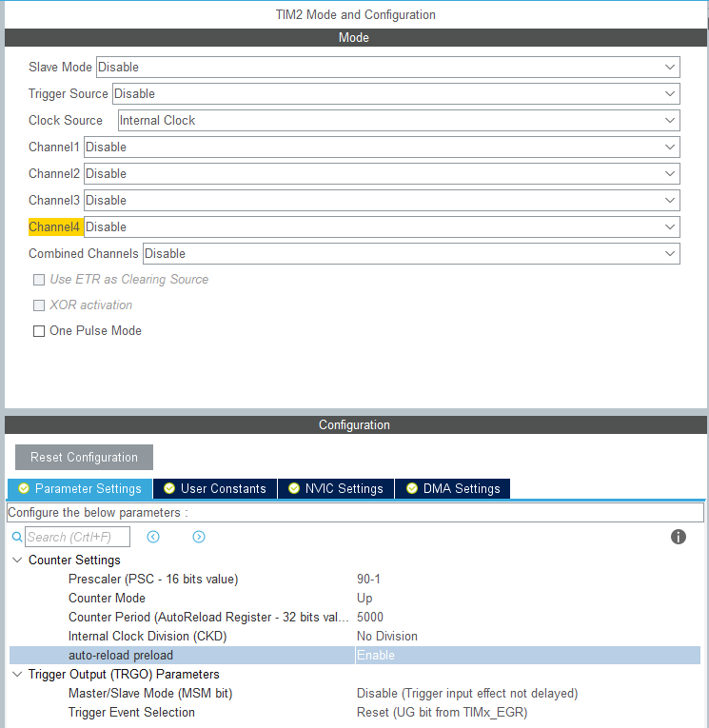Click the Counter Period parameter label
The height and width of the screenshot is (728, 709).
tap(208, 617)
